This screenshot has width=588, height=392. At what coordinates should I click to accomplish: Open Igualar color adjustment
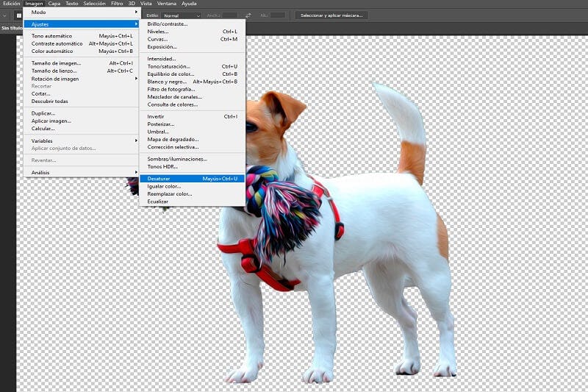(x=192, y=186)
